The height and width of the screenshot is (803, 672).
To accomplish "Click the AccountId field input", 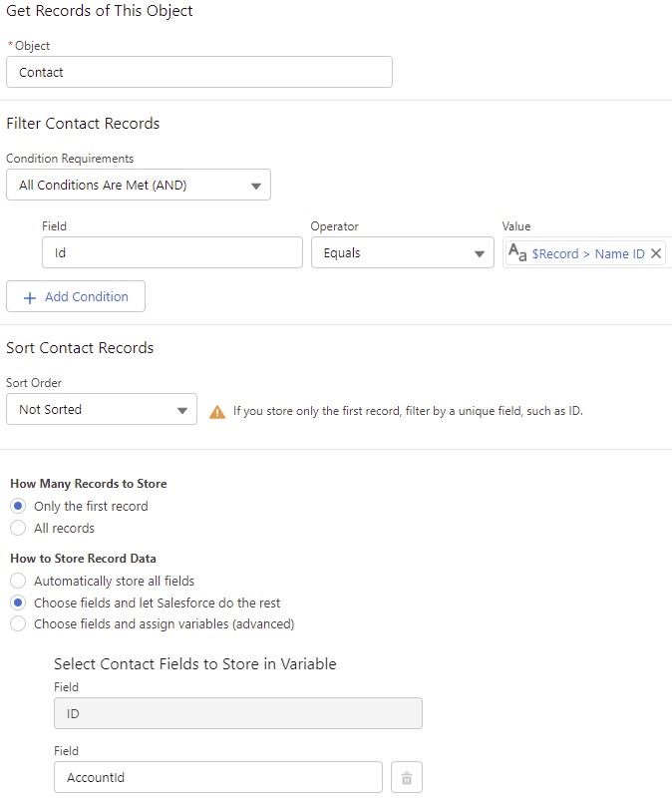I will tap(217, 777).
